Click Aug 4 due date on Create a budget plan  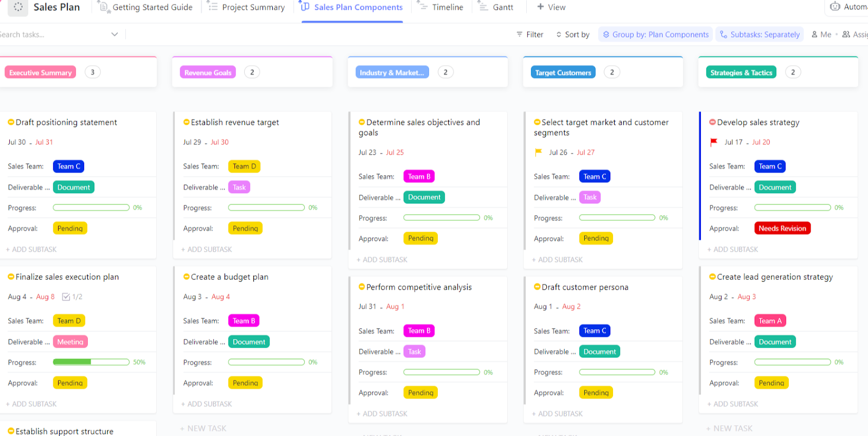[x=221, y=297]
